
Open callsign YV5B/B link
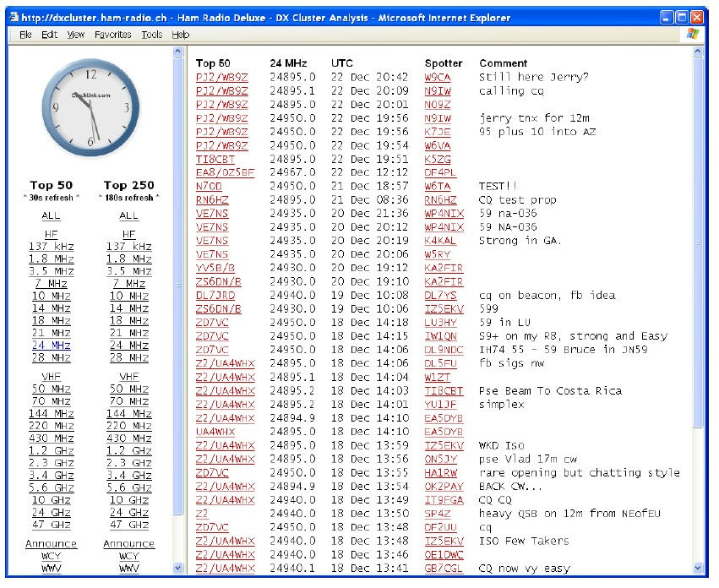215,268
